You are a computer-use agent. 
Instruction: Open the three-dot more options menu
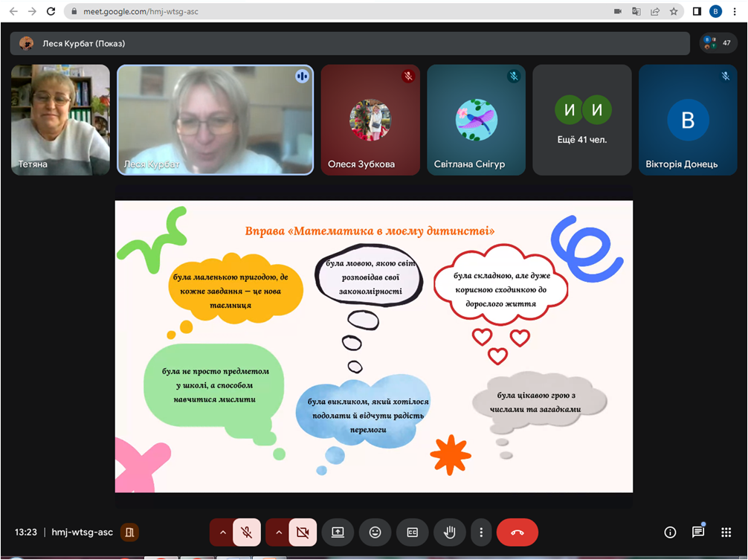pyautogui.click(x=482, y=532)
